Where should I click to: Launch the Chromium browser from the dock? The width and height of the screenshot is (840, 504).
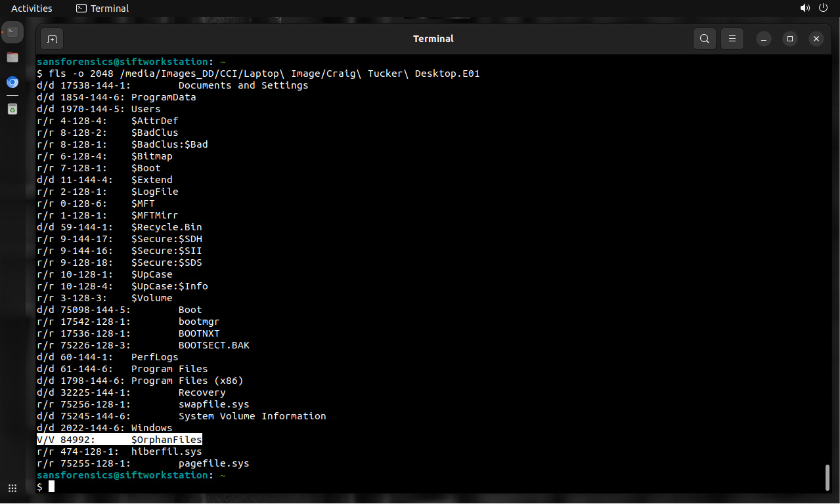coord(12,83)
